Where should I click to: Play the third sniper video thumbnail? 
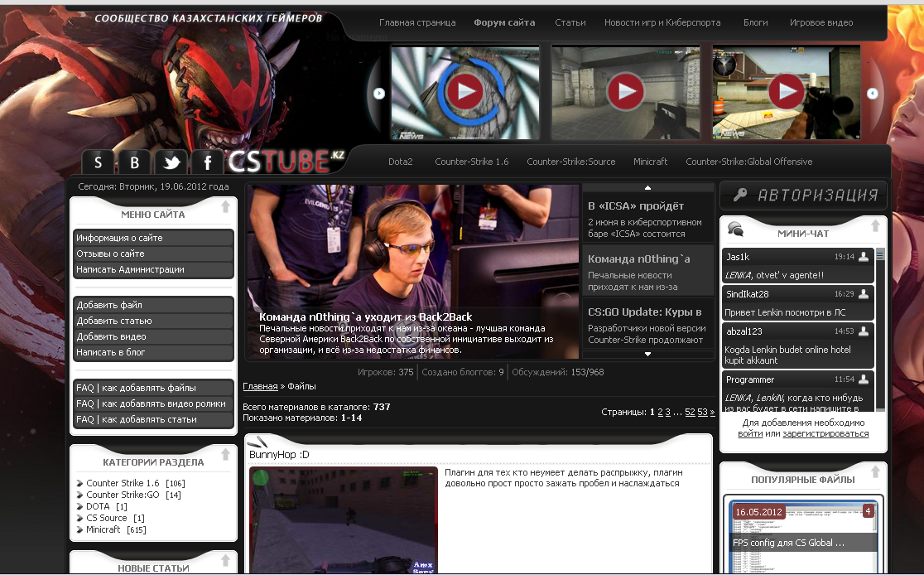click(786, 91)
